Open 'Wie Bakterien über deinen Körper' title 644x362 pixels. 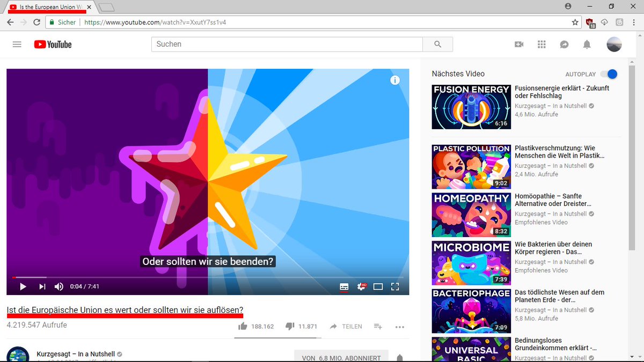[x=553, y=248]
